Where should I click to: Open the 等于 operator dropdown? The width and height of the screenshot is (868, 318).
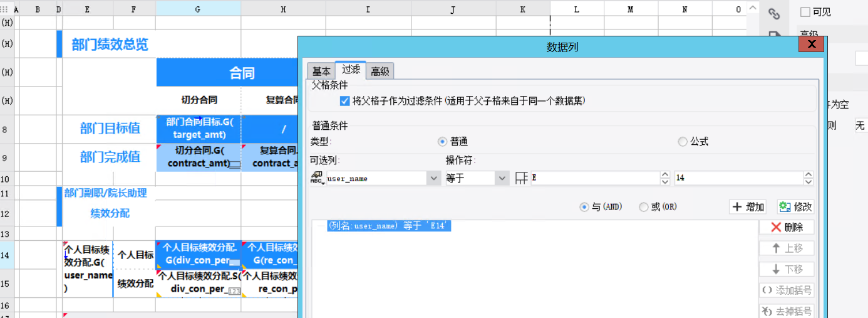(x=502, y=178)
